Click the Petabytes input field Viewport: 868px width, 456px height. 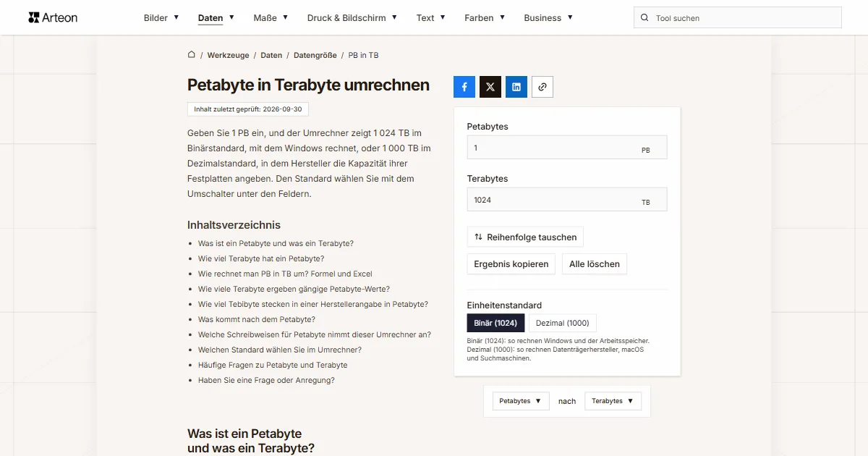pyautogui.click(x=567, y=147)
